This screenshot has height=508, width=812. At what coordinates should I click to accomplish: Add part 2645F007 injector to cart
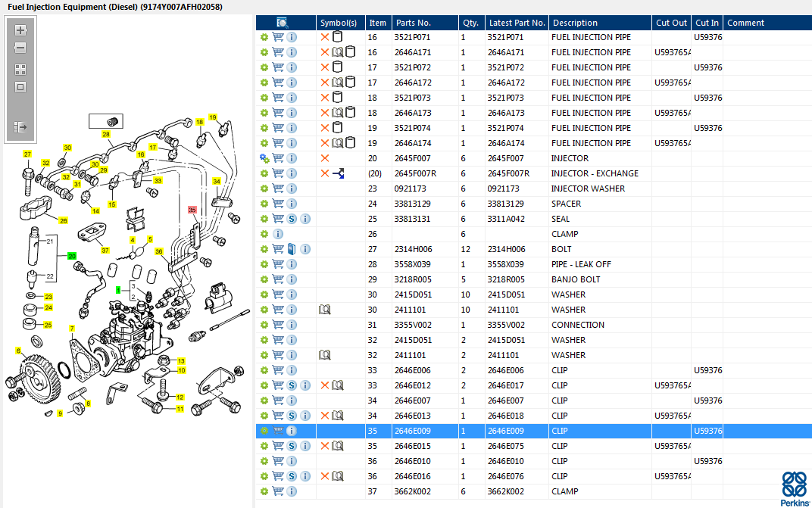point(278,158)
